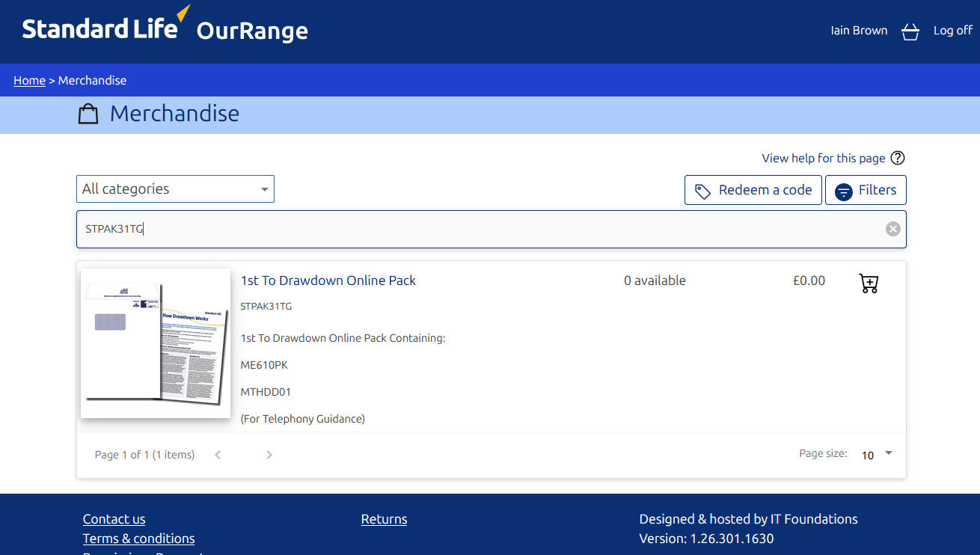Click the Standard Life OurRange logo
This screenshot has width=980, height=555.
[x=165, y=28]
